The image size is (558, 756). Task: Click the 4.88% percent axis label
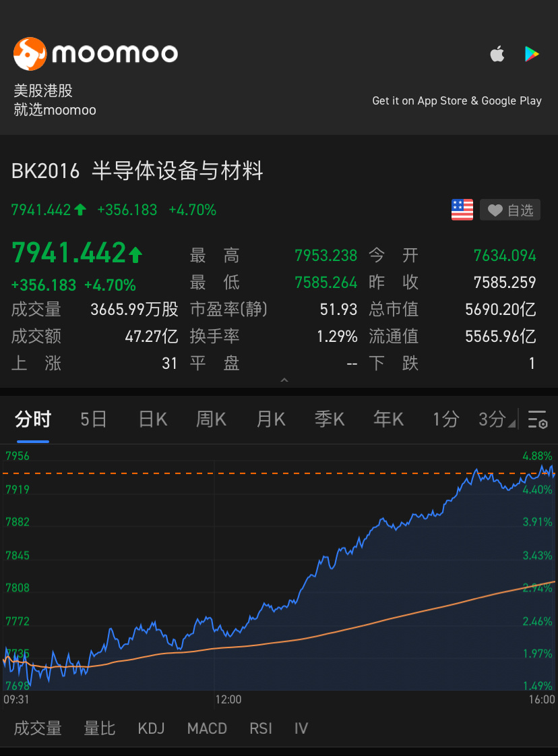(537, 456)
